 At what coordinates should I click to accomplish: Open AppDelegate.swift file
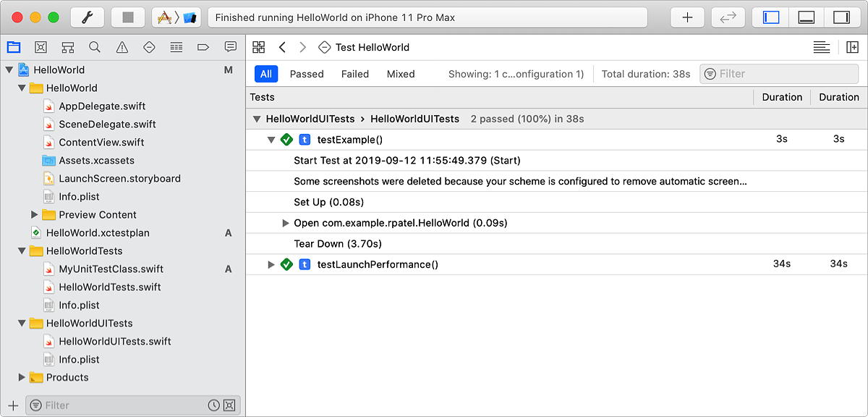tap(102, 106)
